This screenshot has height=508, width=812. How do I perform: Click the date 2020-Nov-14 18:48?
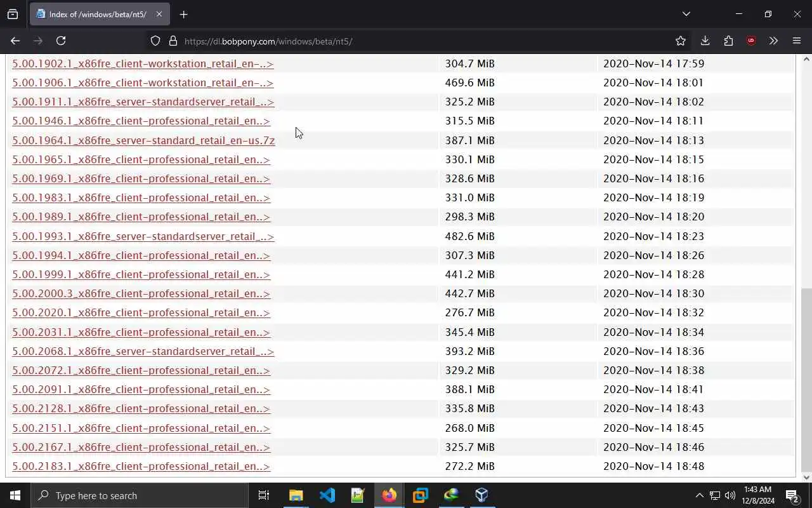[x=653, y=466]
